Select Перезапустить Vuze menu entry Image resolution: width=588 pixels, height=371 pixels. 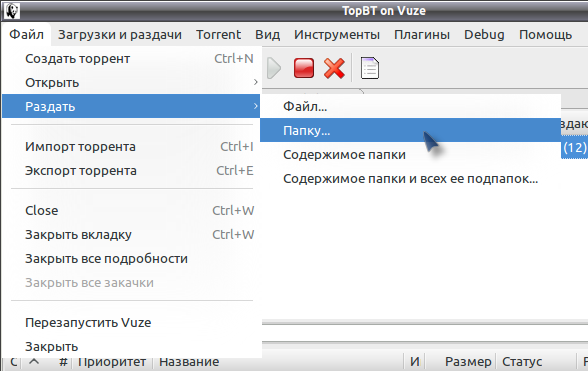131,322
